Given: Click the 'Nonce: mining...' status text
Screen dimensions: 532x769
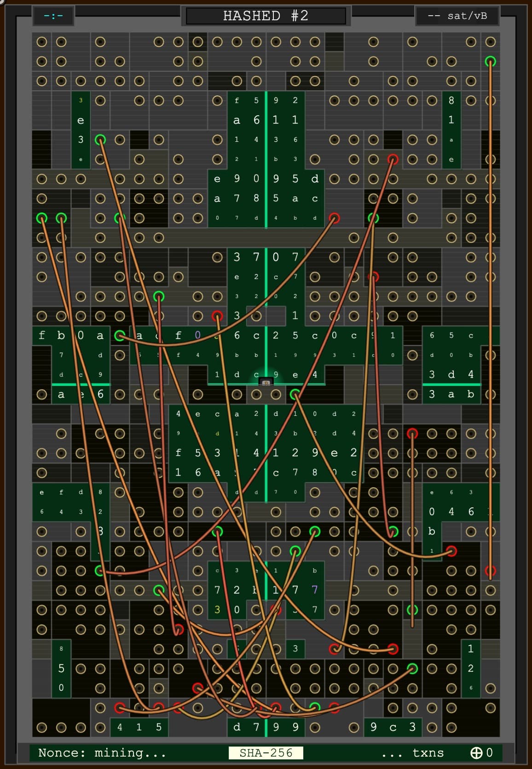Looking at the screenshot, I should 102,752.
